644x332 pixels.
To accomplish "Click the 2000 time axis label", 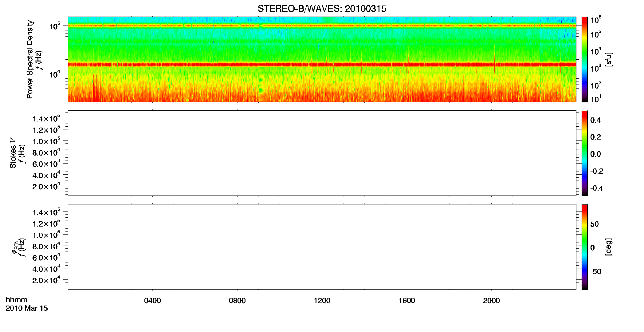I will click(491, 301).
